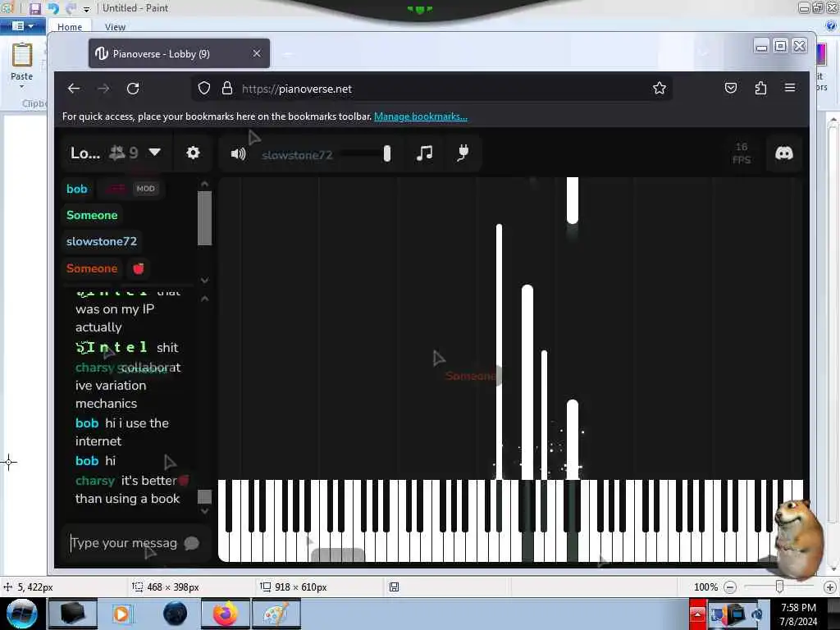Viewport: 840px width, 630px height.
Task: Select red Someone in user list
Action: [92, 268]
